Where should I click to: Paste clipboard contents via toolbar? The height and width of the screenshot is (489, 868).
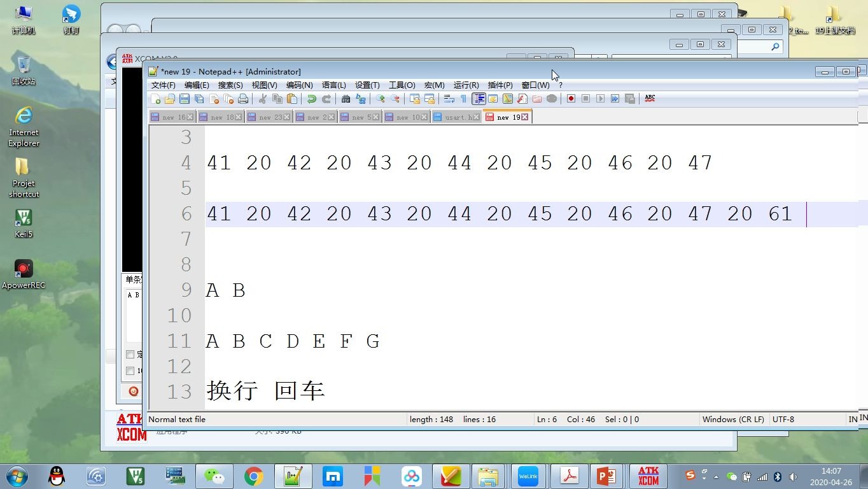(292, 99)
